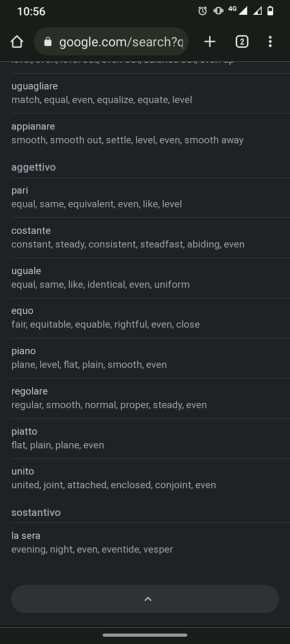The height and width of the screenshot is (644, 290).
Task: Select the 'appianare' translation entry
Action: pos(145,133)
